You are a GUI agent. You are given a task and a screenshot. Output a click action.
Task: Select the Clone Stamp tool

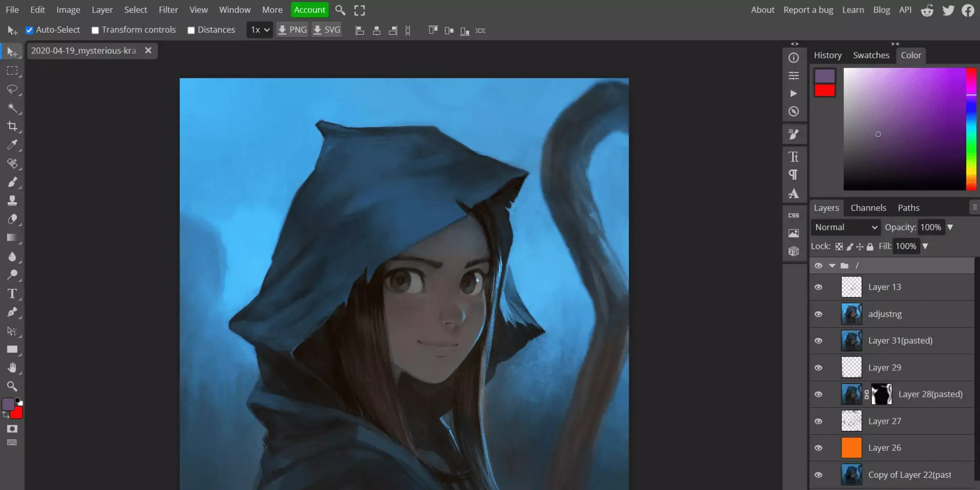[12, 200]
